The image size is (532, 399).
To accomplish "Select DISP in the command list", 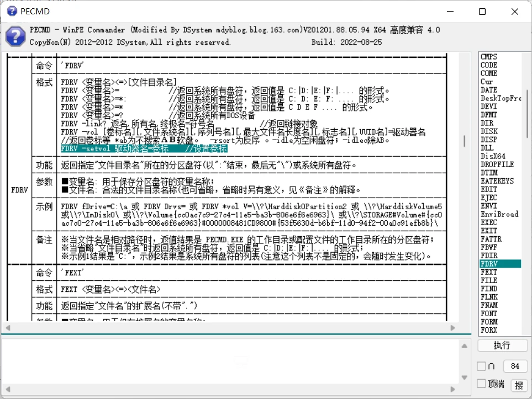I will [x=489, y=140].
